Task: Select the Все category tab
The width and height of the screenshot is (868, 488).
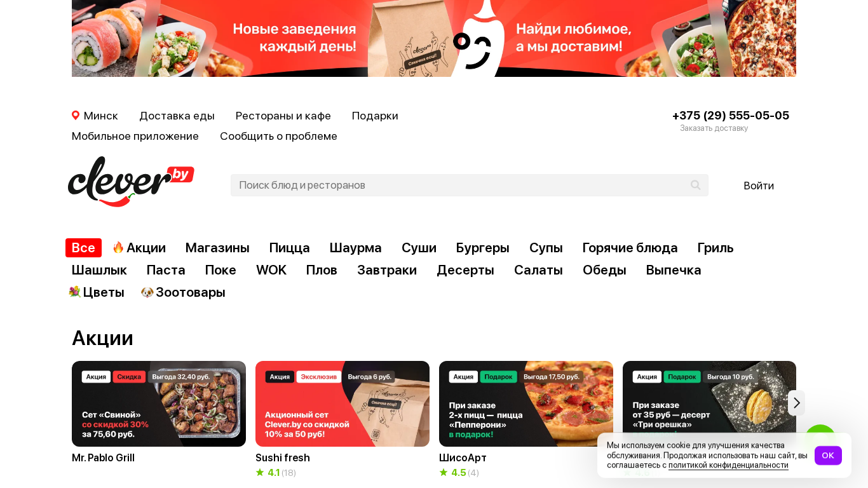Action: pos(83,248)
